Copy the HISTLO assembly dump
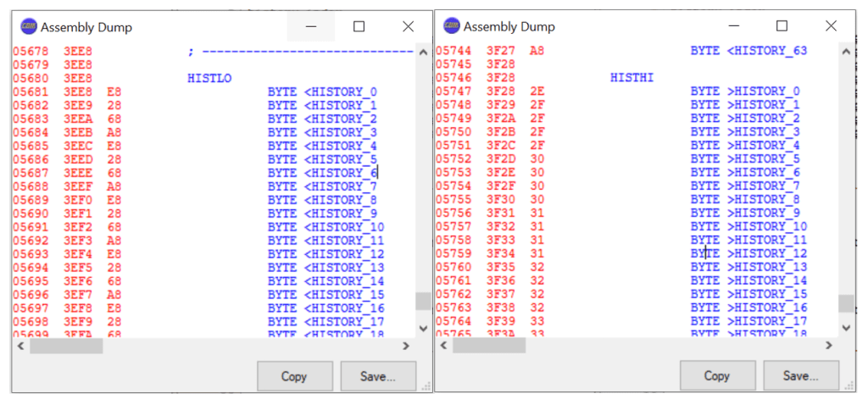Viewport: 868px width, 399px height. [x=293, y=376]
